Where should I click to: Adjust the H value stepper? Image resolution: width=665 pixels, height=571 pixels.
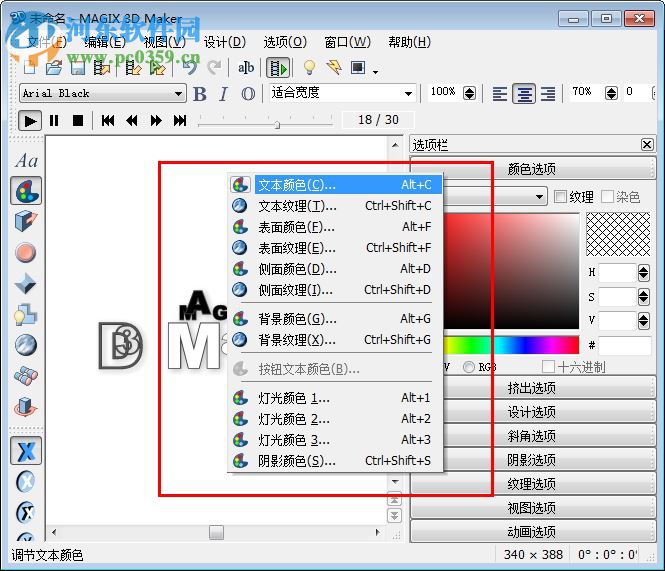pyautogui.click(x=643, y=273)
